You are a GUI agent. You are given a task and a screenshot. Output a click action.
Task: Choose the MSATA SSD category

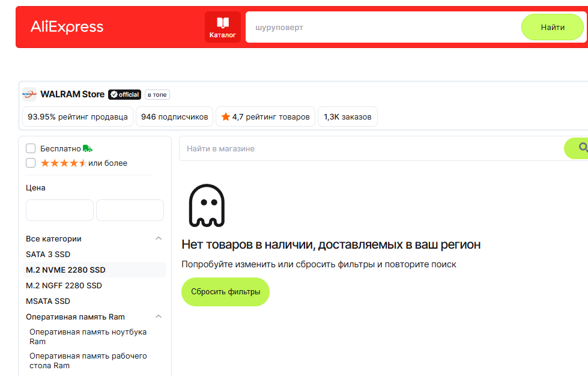tap(48, 301)
